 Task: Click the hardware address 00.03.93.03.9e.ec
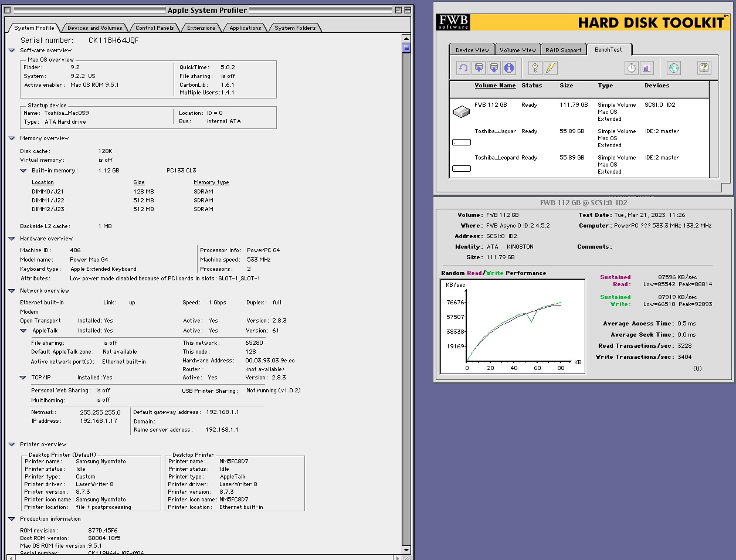coord(270,361)
